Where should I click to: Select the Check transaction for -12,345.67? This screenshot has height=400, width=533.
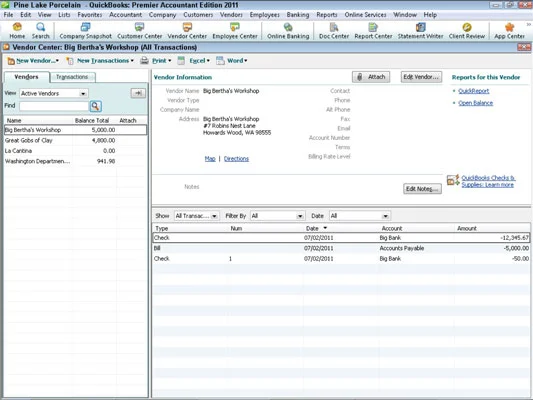point(341,238)
